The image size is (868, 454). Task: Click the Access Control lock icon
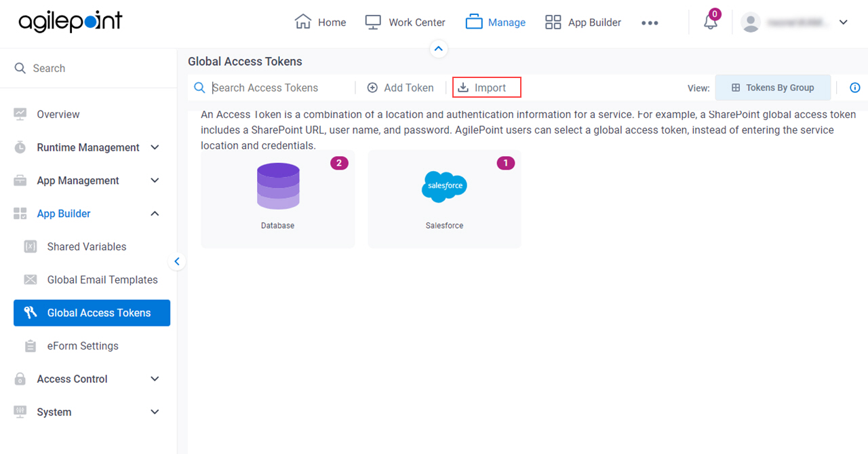[20, 379]
